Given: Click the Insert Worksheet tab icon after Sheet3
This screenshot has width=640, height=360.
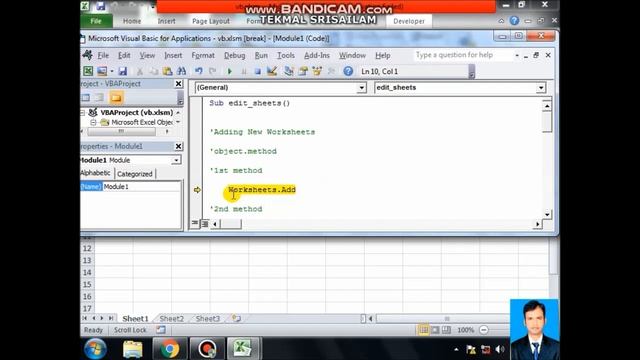Looking at the screenshot, I should [x=236, y=318].
